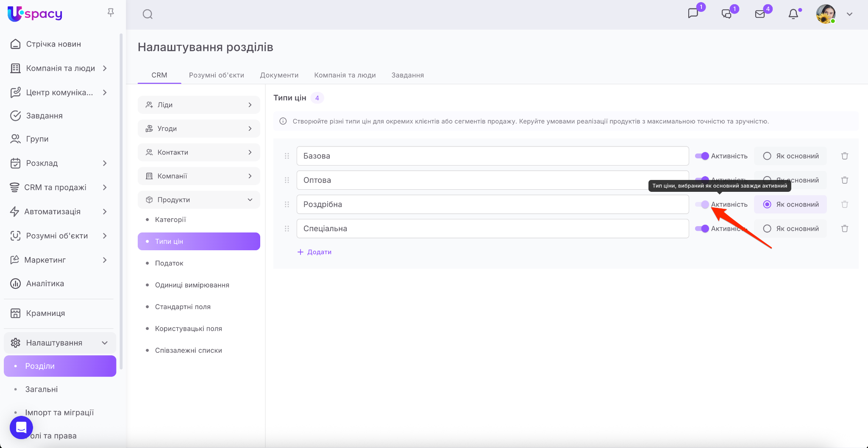This screenshot has width=868, height=448.
Task: Open the email envelope icon
Action: tap(760, 14)
